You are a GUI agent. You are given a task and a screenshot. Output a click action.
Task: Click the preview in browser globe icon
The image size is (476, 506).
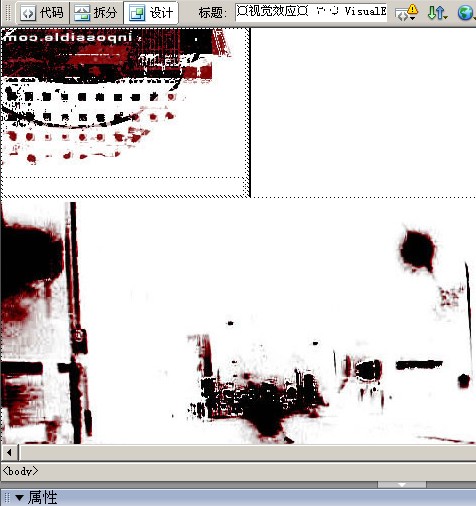(466, 13)
